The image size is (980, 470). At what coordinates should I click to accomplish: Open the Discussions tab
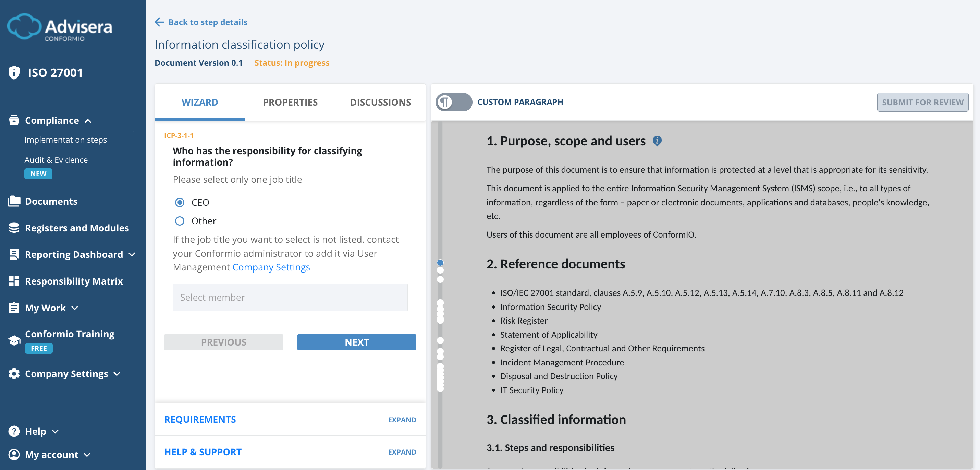[380, 102]
